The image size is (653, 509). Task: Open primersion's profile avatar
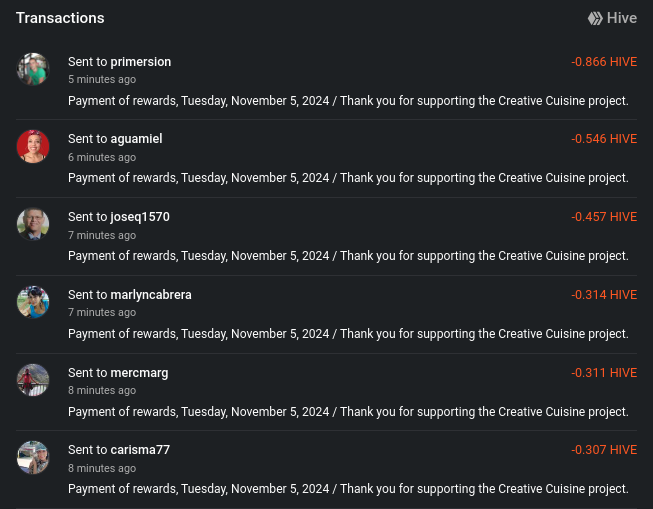pos(33,69)
